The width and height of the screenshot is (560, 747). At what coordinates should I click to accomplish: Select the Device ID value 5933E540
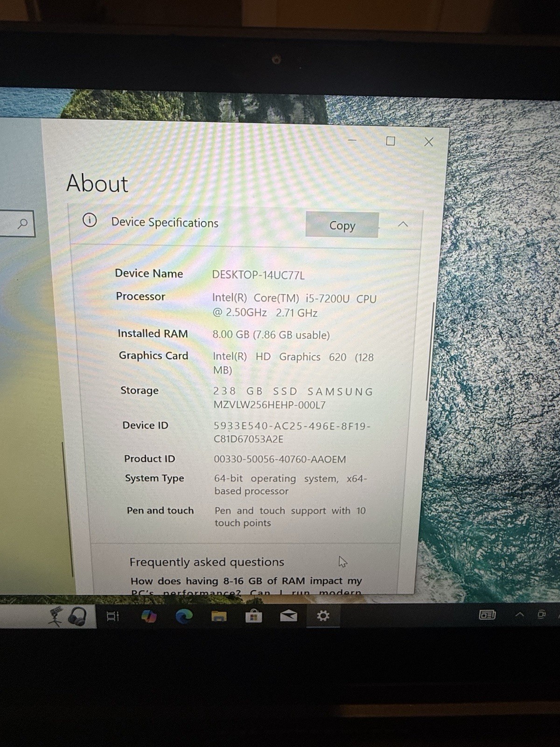tap(292, 432)
